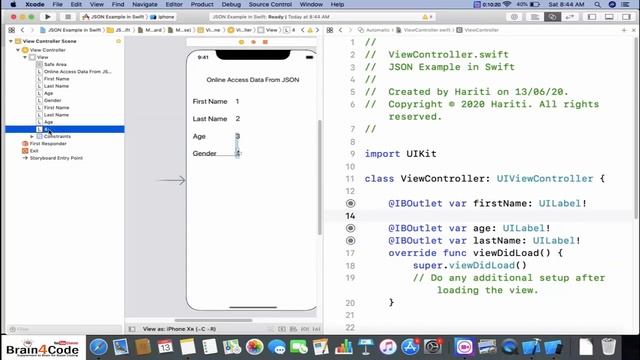Open the scheme selector 'JSON Example in Swift'
Screen dimensions: 640x360
tap(114, 17)
